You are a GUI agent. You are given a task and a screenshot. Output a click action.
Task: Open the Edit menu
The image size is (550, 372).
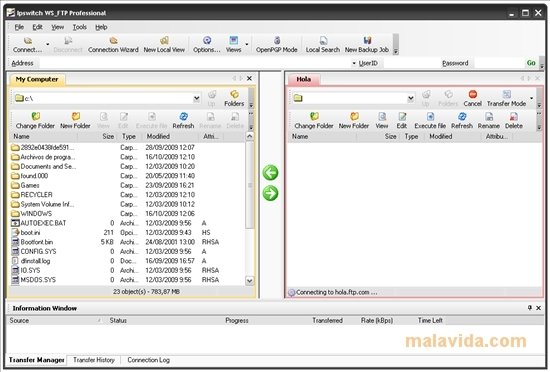click(38, 27)
